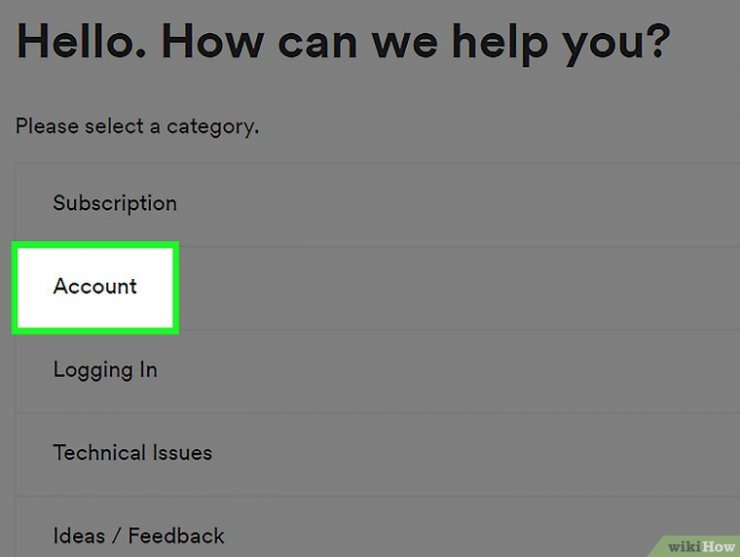Click the word 'Logging' in the category list

tap(92, 371)
